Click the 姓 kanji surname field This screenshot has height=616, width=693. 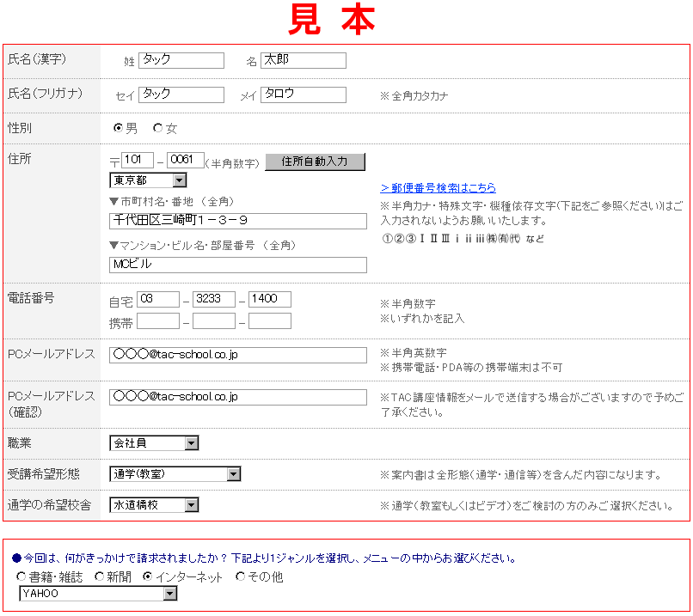coord(181,60)
